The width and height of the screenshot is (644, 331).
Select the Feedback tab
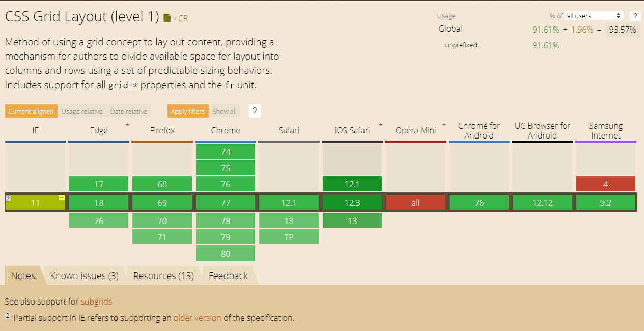[x=228, y=275]
